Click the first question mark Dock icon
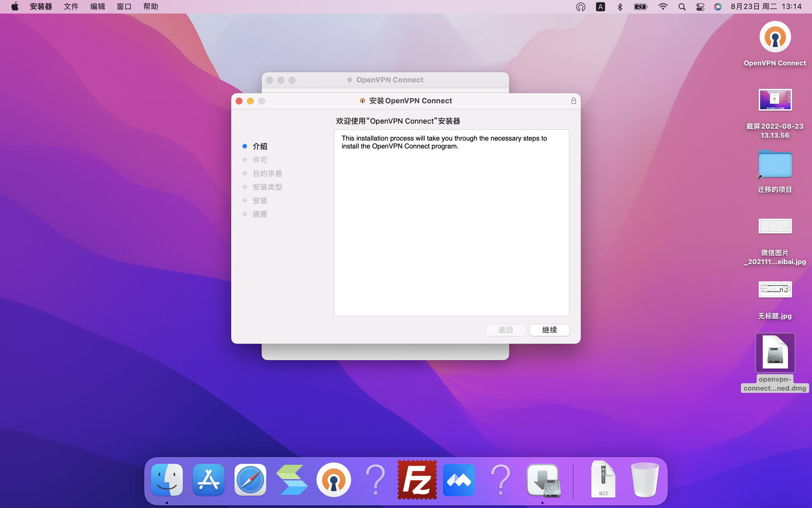The width and height of the screenshot is (812, 508). pyautogui.click(x=376, y=480)
